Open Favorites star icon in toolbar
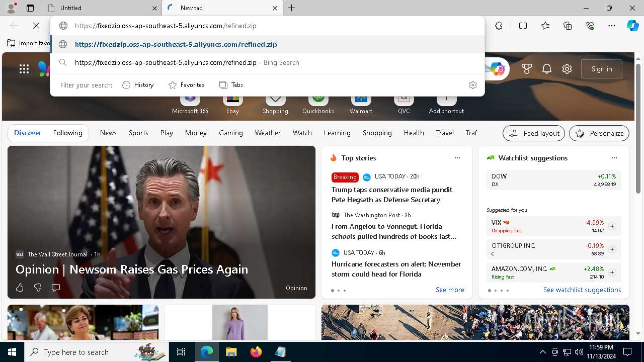 coord(545,26)
